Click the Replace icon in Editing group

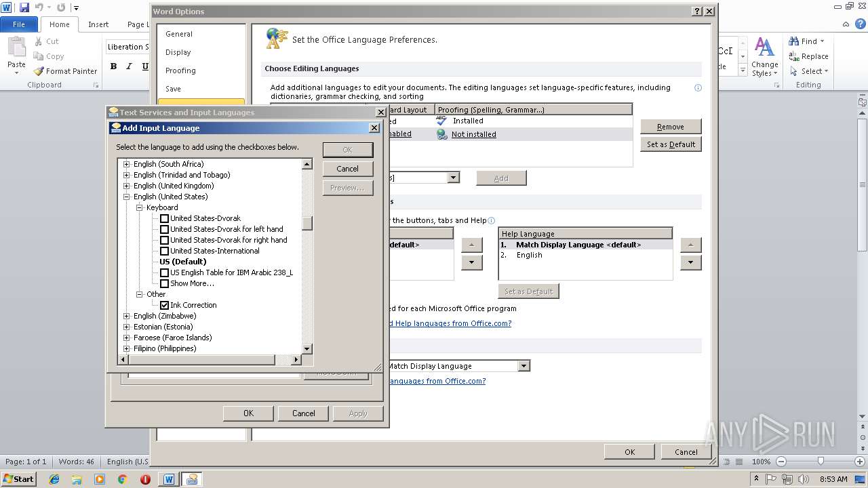click(x=793, y=56)
